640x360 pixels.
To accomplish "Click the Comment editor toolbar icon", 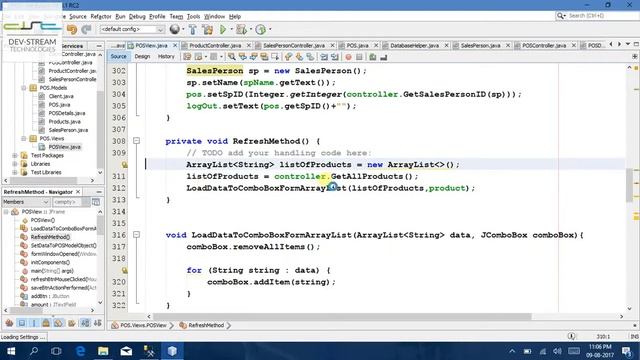I will 372,57.
